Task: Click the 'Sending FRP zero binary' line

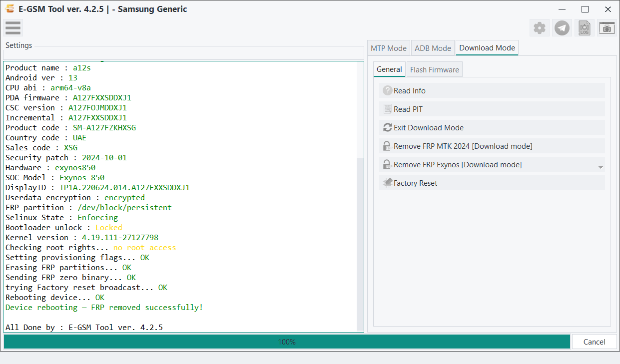Action: coord(70,277)
